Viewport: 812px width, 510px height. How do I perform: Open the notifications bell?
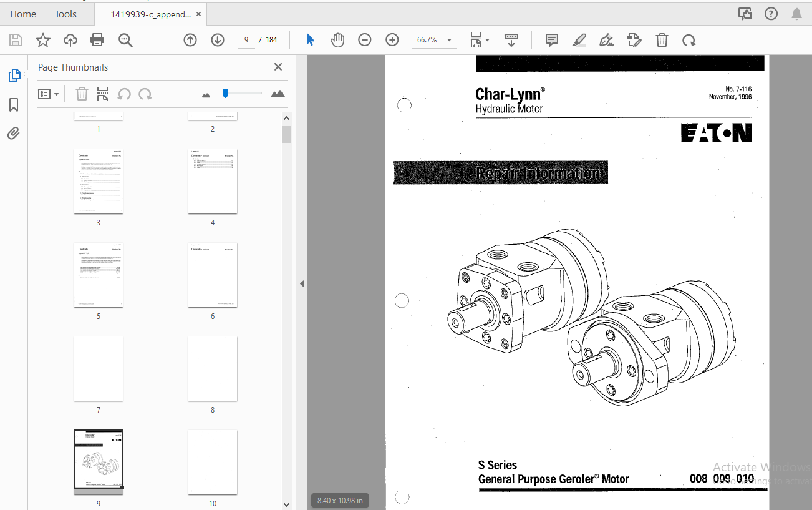click(797, 14)
